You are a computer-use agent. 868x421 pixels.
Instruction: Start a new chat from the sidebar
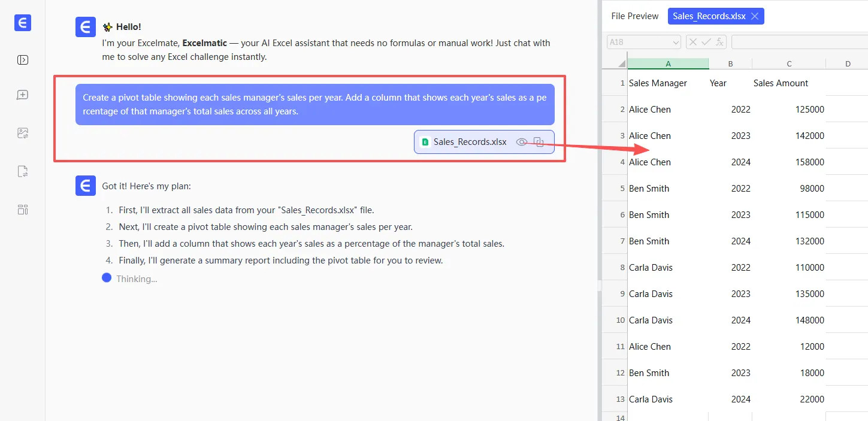(23, 95)
